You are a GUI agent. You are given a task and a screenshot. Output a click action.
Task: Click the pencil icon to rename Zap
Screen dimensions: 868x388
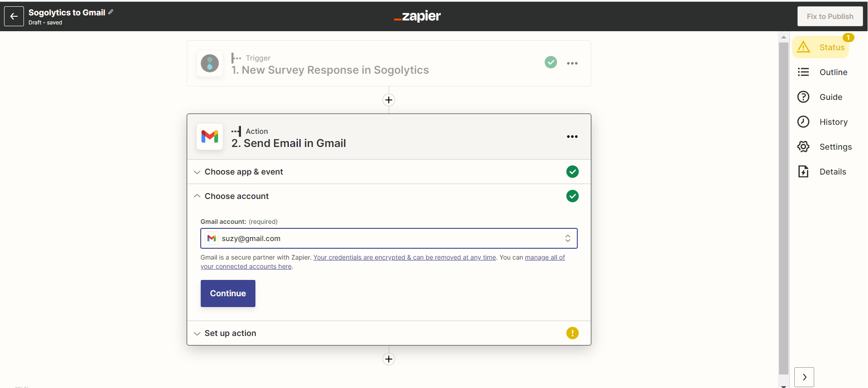coord(111,12)
